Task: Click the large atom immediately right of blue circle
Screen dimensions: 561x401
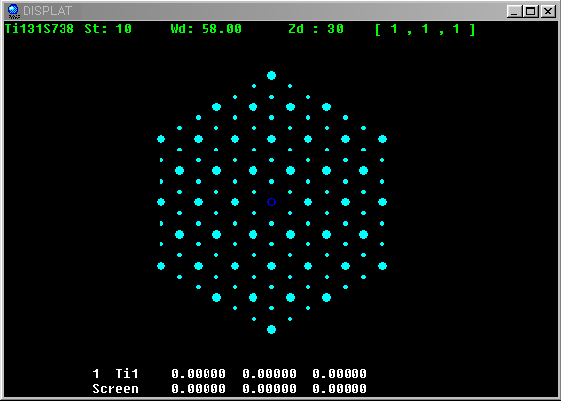Action: click(308, 202)
